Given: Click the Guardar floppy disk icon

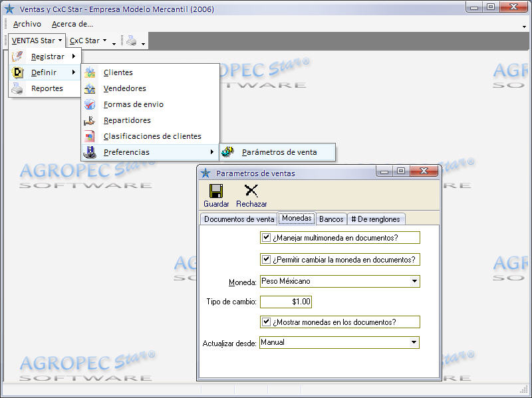Looking at the screenshot, I should pos(216,191).
